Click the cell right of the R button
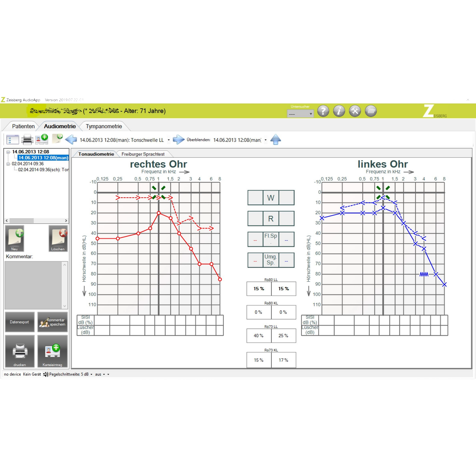Image resolution: width=476 pixels, height=476 pixels. click(x=286, y=218)
